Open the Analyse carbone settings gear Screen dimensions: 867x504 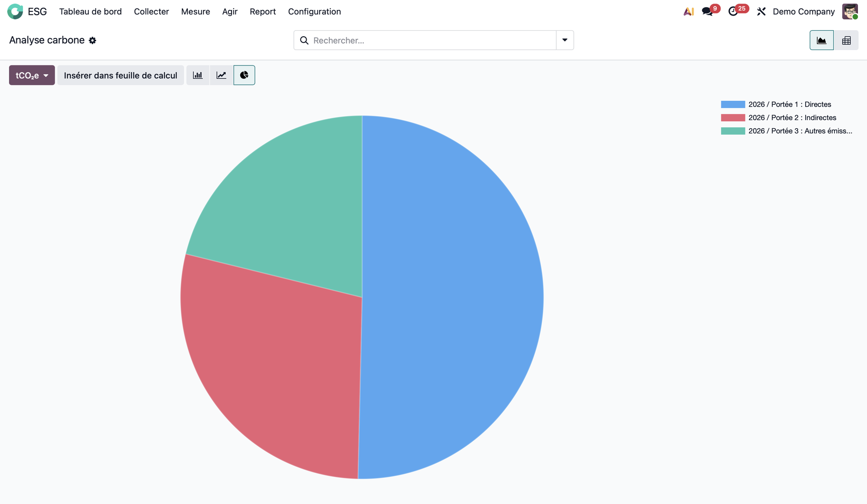point(93,40)
